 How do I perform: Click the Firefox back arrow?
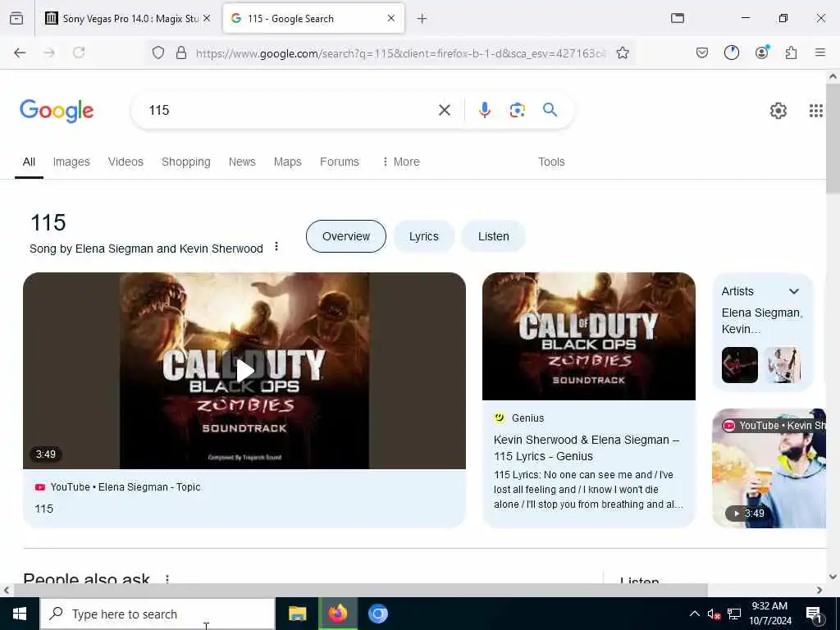tap(20, 52)
